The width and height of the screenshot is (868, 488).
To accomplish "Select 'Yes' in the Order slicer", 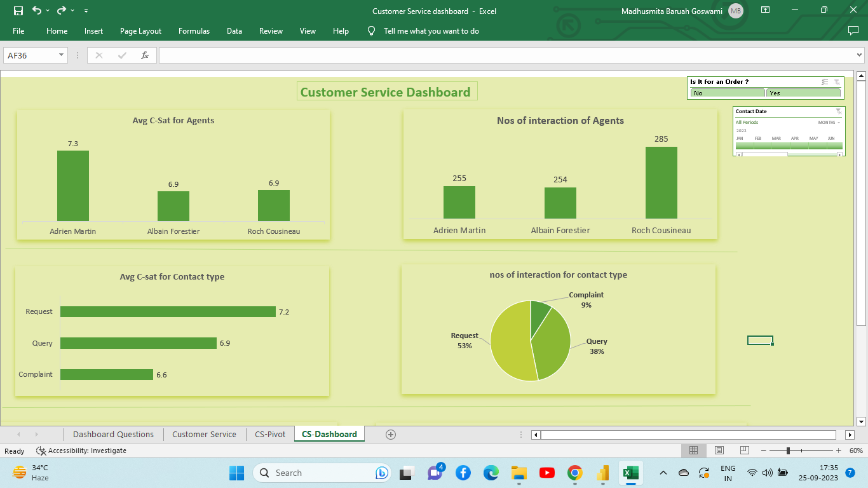I will (803, 92).
